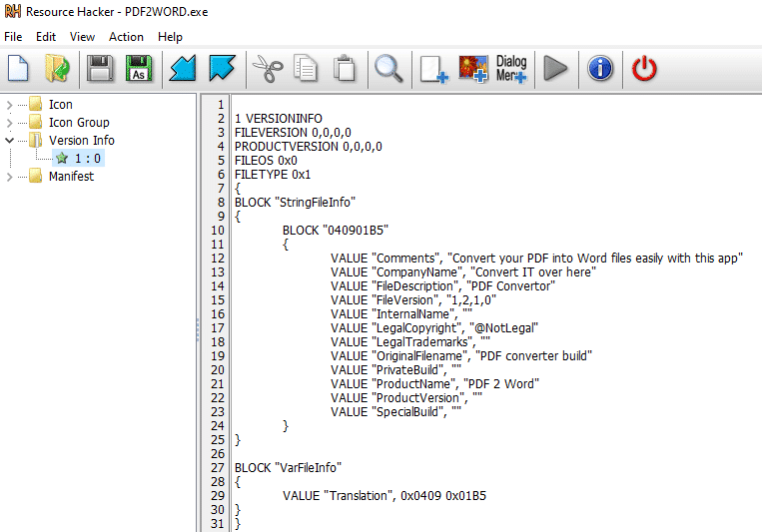The height and width of the screenshot is (532, 762).
Task: Add a binary or image resource icon
Action: click(472, 69)
